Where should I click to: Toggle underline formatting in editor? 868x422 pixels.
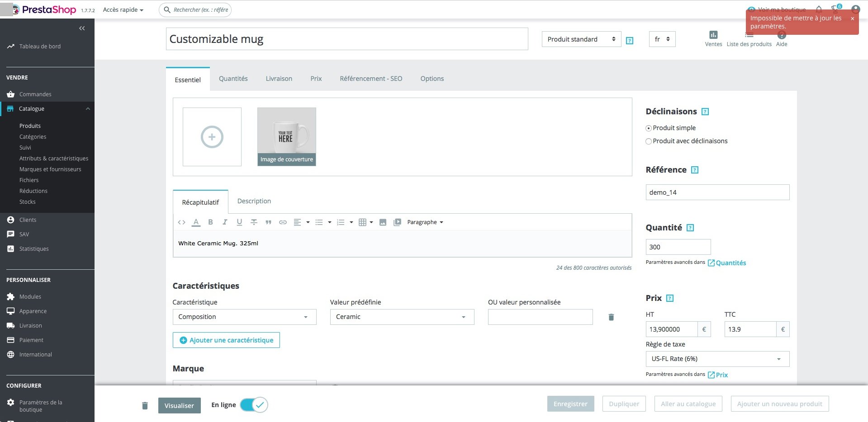coord(239,222)
